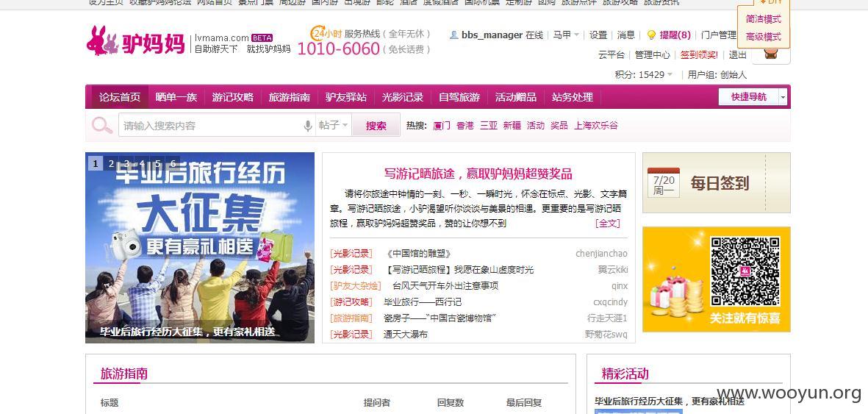The height and width of the screenshot is (414, 868).
Task: Select 旅游指南 in navigation bar
Action: 289,97
